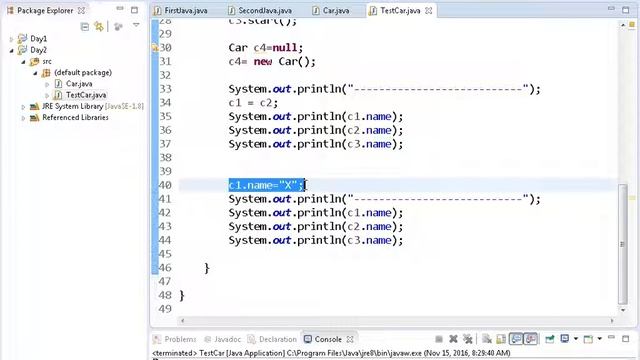Select the src folder
640x360 pixels.
pyautogui.click(x=46, y=62)
